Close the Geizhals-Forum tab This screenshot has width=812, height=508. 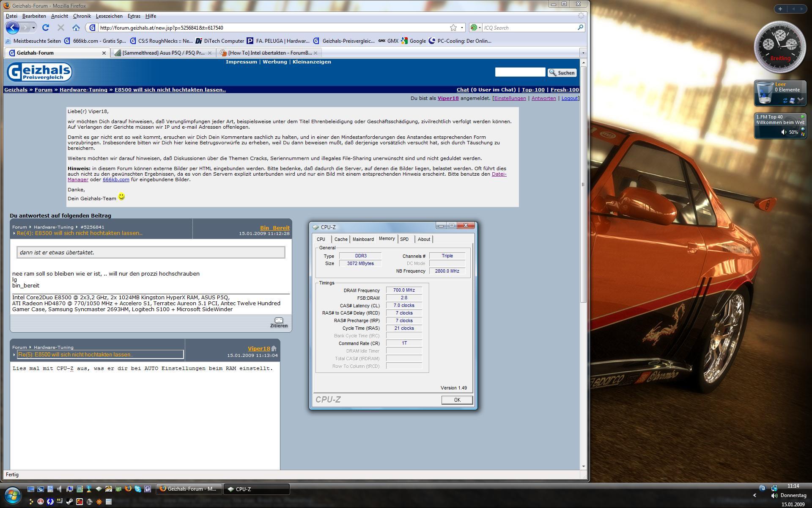(x=104, y=53)
